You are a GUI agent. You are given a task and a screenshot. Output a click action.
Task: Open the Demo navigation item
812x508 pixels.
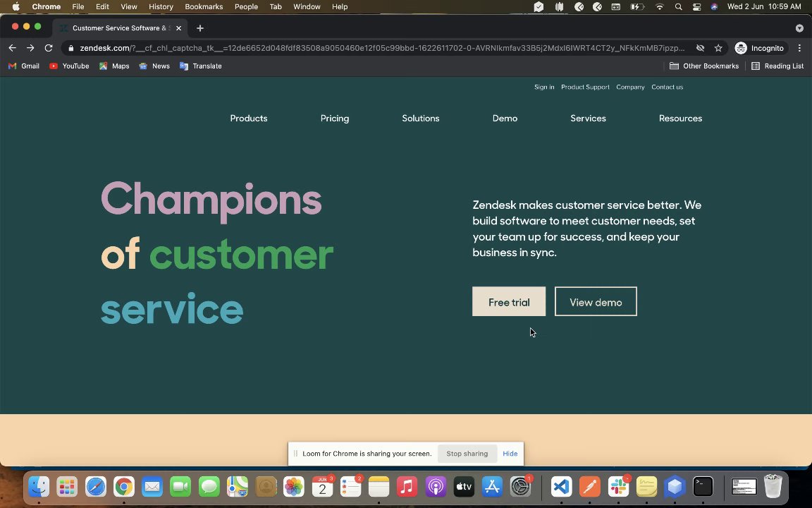[x=505, y=119]
